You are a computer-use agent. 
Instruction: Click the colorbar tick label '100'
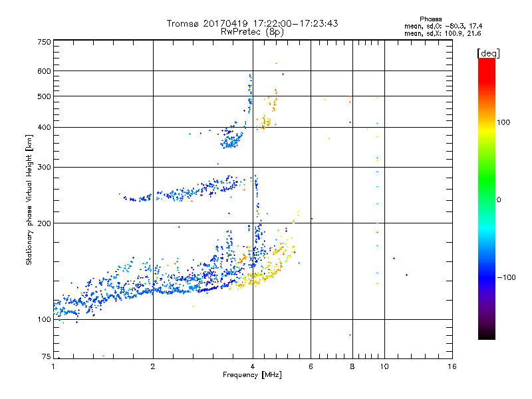pyautogui.click(x=503, y=122)
